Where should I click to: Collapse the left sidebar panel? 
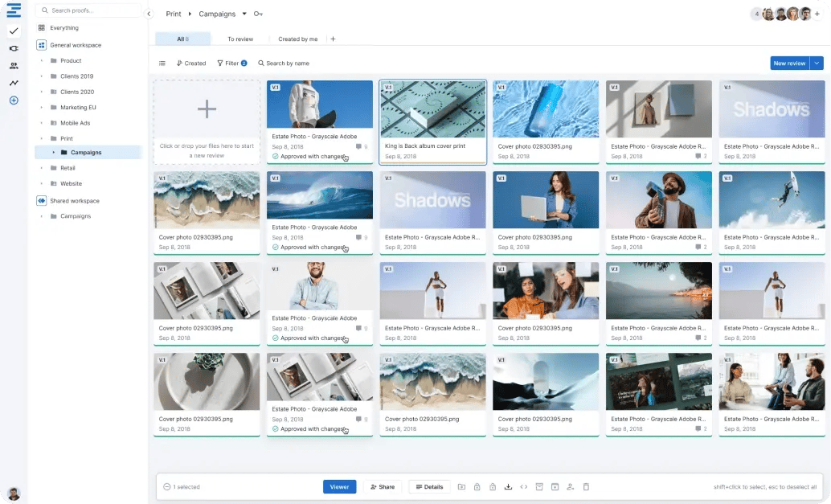[x=149, y=14]
